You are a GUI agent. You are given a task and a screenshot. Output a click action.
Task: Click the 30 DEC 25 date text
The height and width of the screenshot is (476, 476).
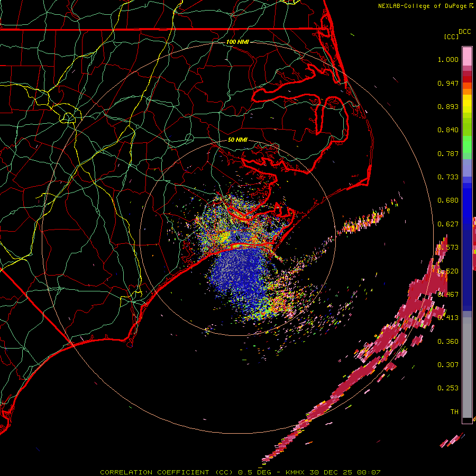pos(331,472)
